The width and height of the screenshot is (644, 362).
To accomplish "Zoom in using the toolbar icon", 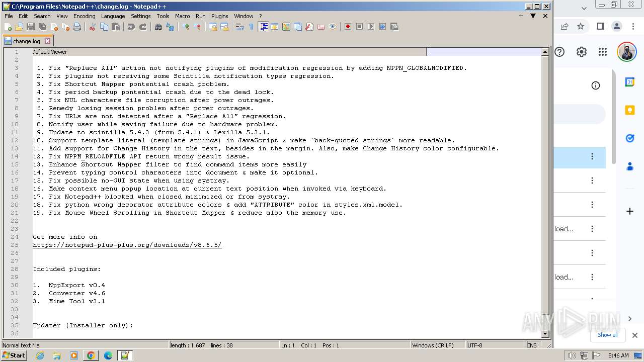I will coord(186,27).
